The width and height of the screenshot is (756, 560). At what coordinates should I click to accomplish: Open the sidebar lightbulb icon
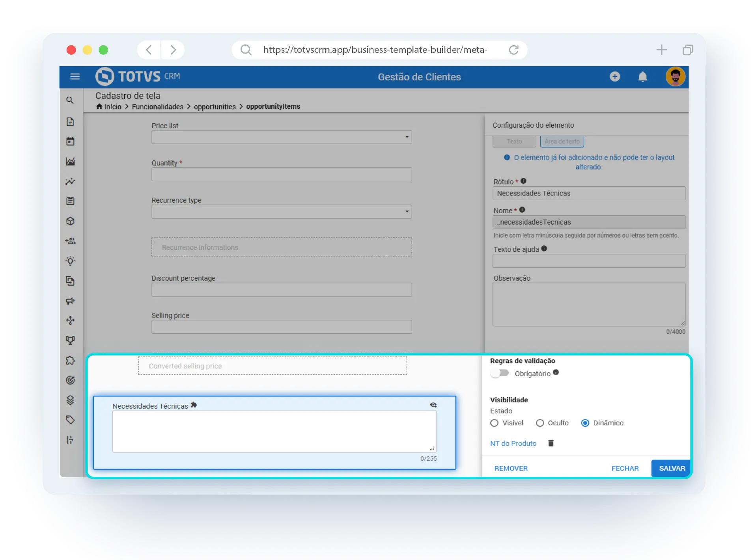pyautogui.click(x=70, y=261)
